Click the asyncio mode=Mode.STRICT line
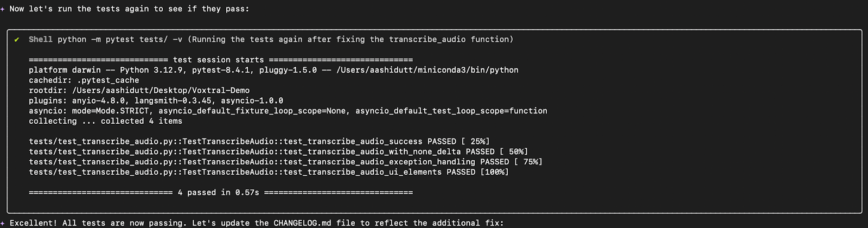 [x=288, y=111]
